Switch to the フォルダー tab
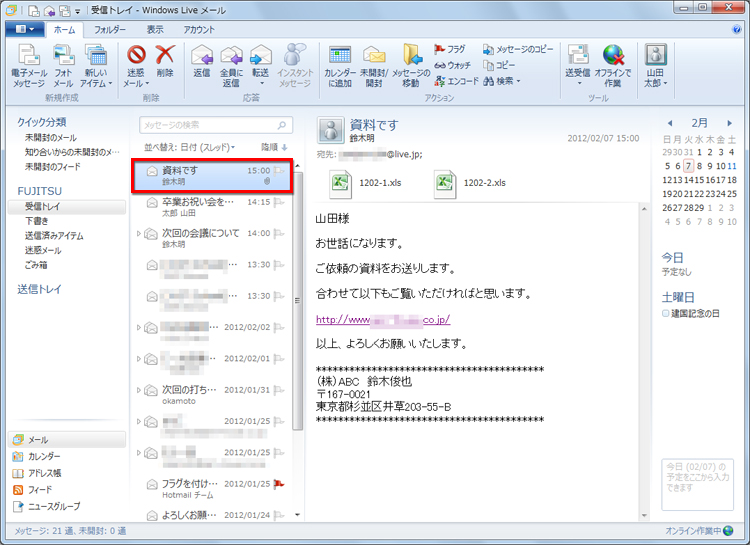Image resolution: width=750 pixels, height=545 pixels. 110,30
